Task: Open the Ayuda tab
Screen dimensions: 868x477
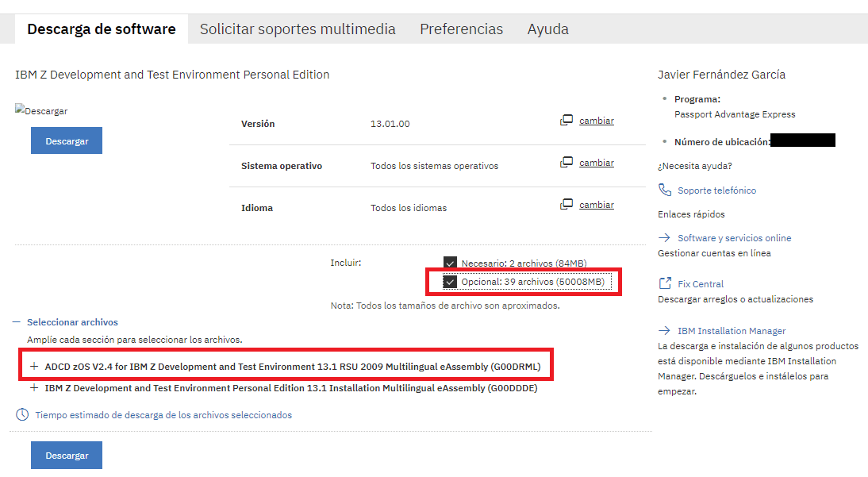Action: (x=547, y=29)
